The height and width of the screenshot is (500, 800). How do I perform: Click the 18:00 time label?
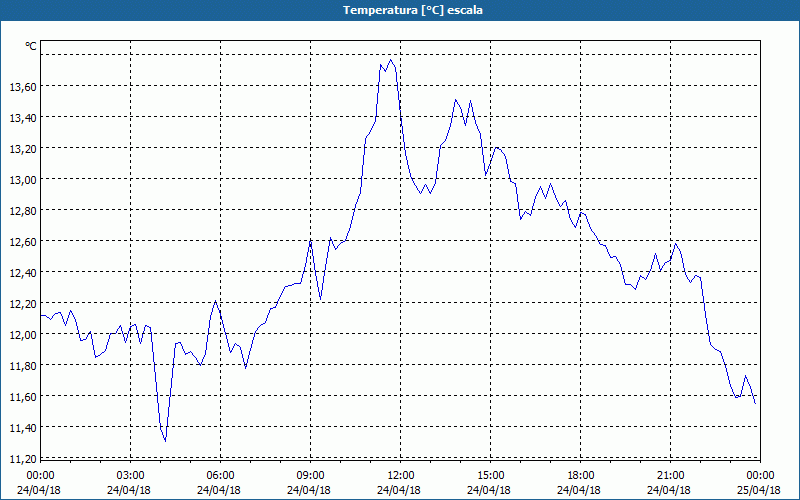581,476
